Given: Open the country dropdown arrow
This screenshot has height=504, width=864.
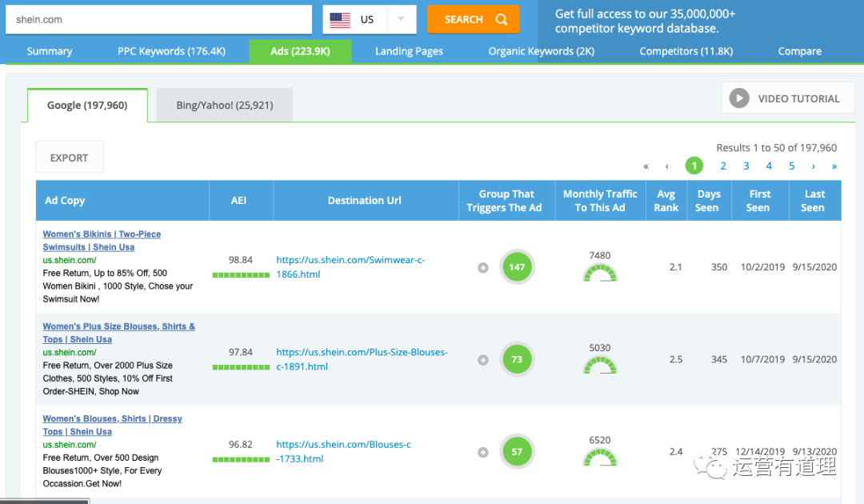Looking at the screenshot, I should 401,20.
